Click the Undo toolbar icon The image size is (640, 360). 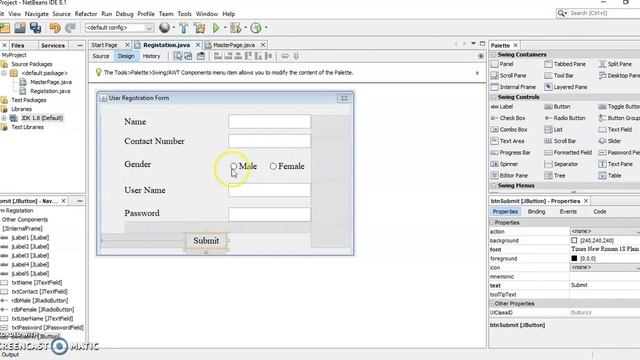pos(55,28)
